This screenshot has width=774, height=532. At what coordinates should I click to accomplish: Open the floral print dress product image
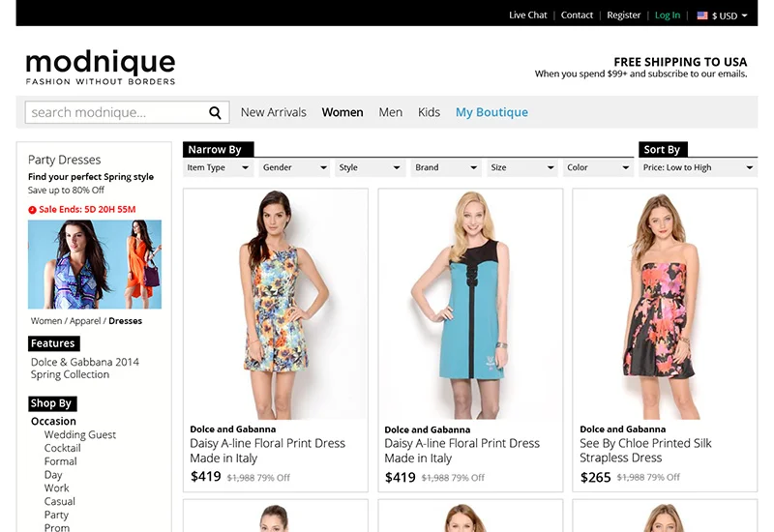click(x=276, y=304)
